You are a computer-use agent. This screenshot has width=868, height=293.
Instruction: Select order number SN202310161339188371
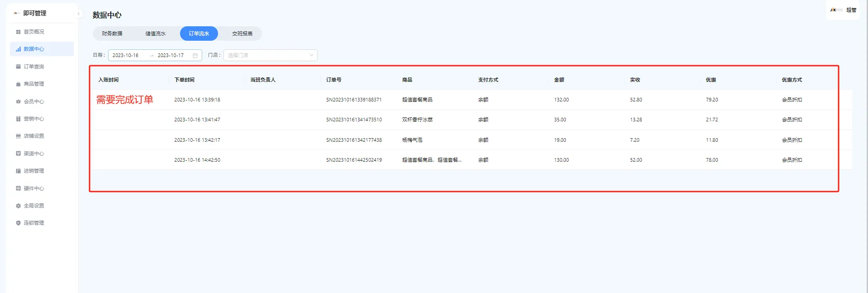pyautogui.click(x=354, y=100)
